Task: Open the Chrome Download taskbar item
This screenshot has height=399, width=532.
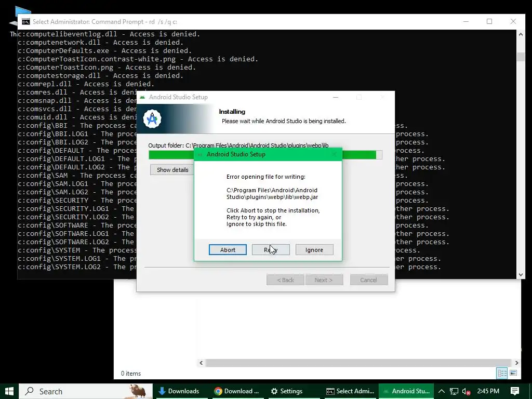Action: 237,391
